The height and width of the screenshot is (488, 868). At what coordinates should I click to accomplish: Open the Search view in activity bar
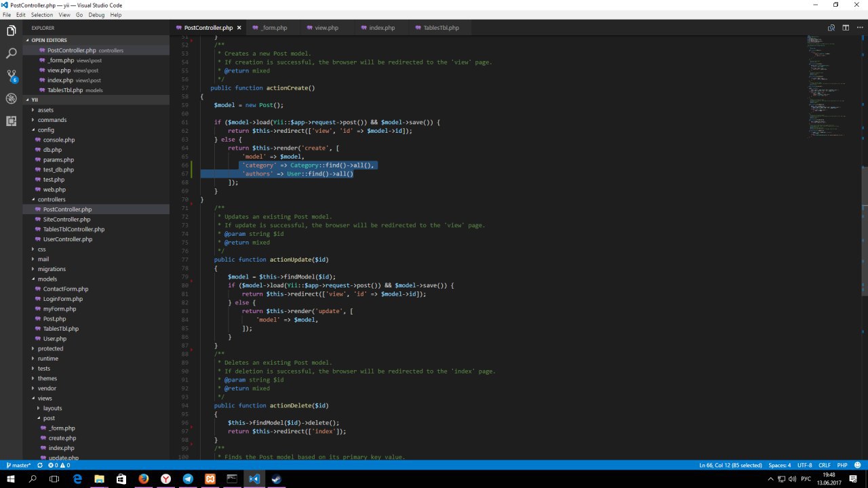11,53
